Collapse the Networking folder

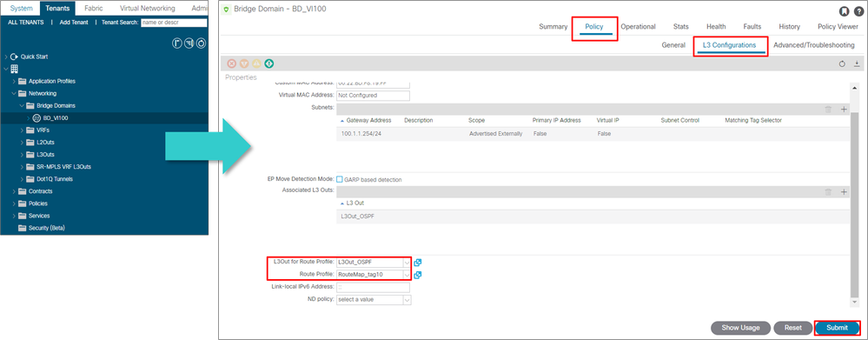[x=15, y=93]
